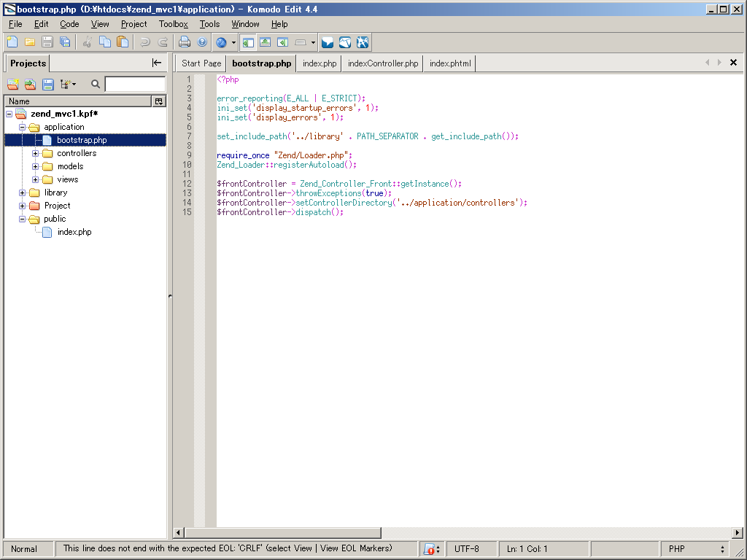Click the column picker icon beside Name

click(x=158, y=101)
